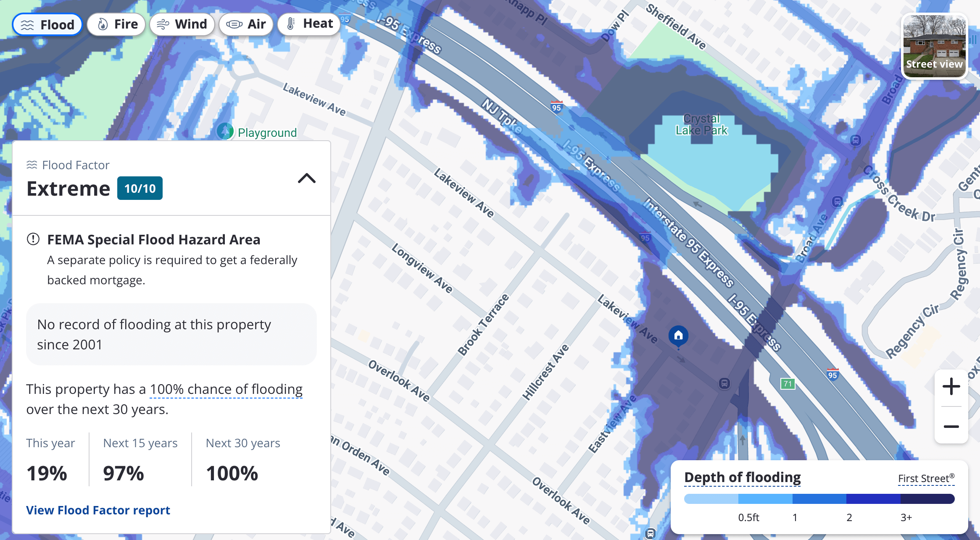
Task: Switch between flood risk categories
Action: tap(47, 23)
